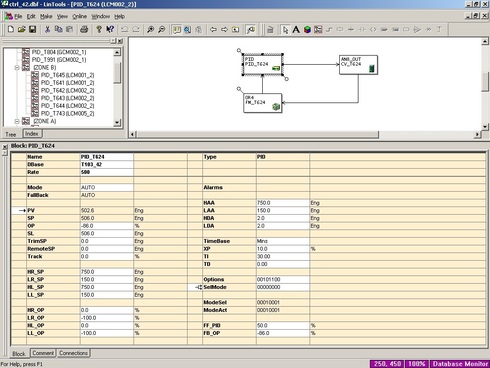Open the Help menu
This screenshot has width=490, height=368.
[119, 16]
